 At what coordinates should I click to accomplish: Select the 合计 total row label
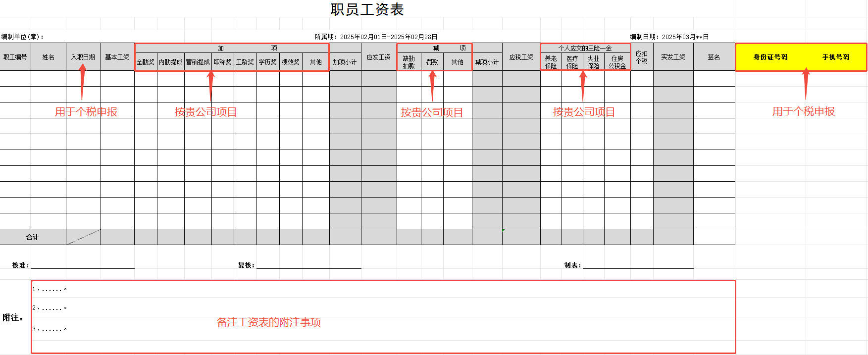(33, 237)
